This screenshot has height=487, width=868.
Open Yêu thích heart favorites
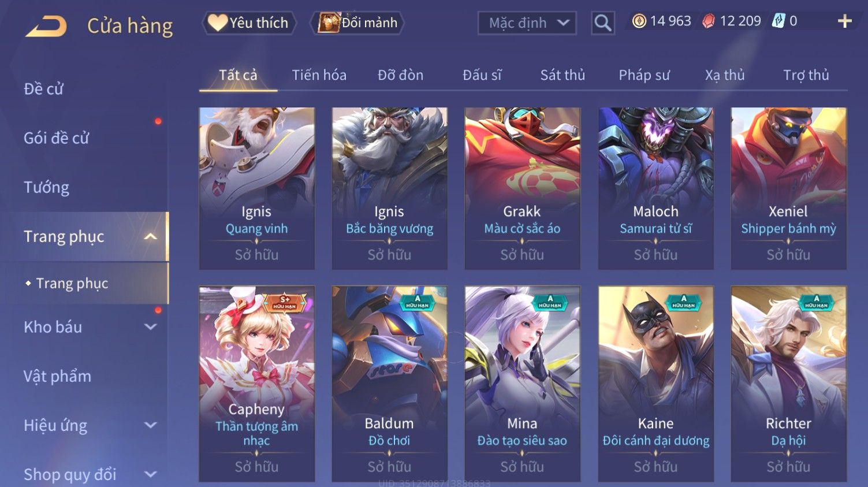(x=248, y=23)
